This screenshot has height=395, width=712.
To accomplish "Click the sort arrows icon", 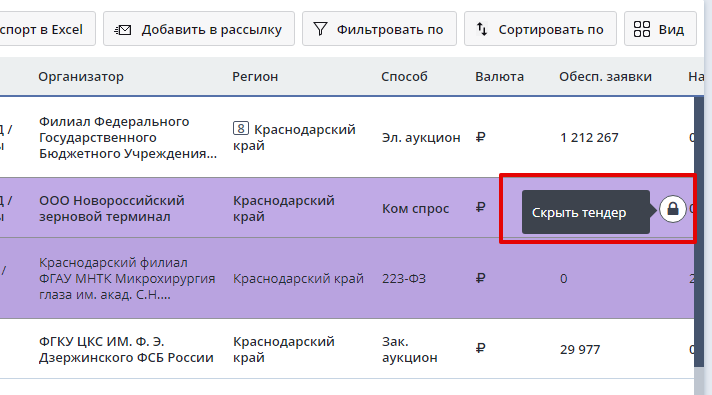I will 482,30.
